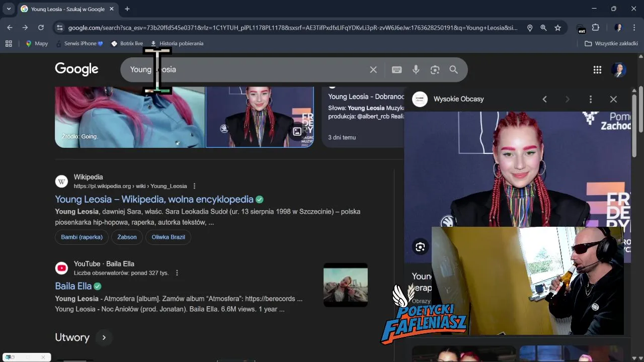Close the Young Leosia browser tab
Image resolution: width=644 pixels, height=362 pixels.
[x=111, y=9]
